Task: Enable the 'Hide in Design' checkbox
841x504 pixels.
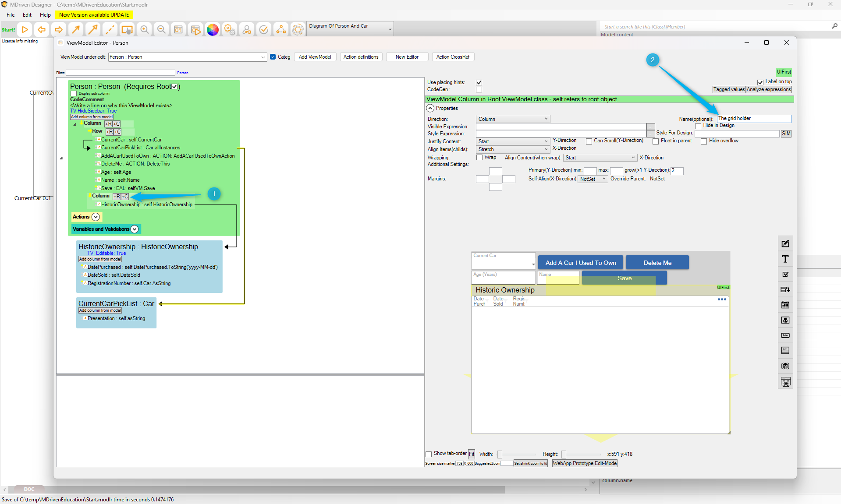Action: tap(698, 126)
